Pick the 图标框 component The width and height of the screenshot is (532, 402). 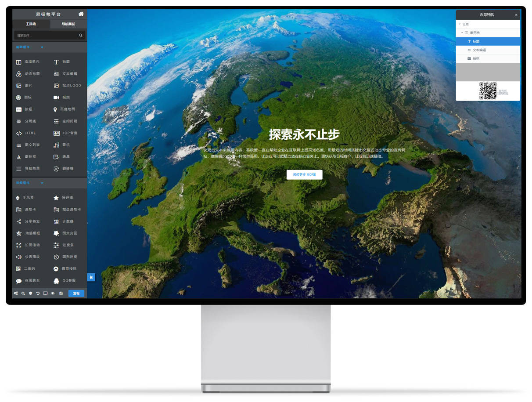click(26, 157)
